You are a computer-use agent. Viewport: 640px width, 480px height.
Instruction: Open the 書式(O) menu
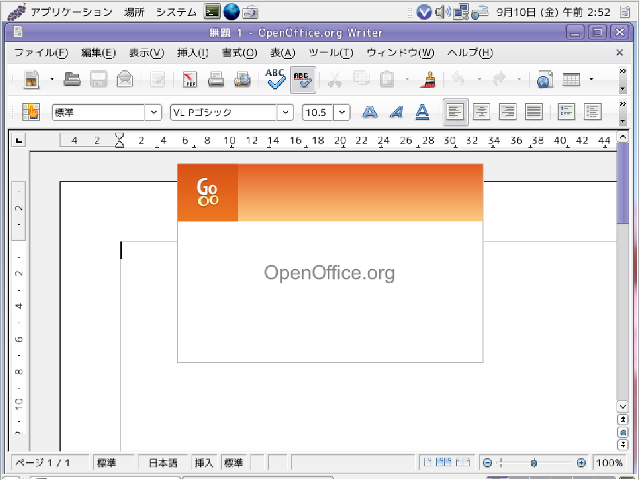tap(240, 53)
